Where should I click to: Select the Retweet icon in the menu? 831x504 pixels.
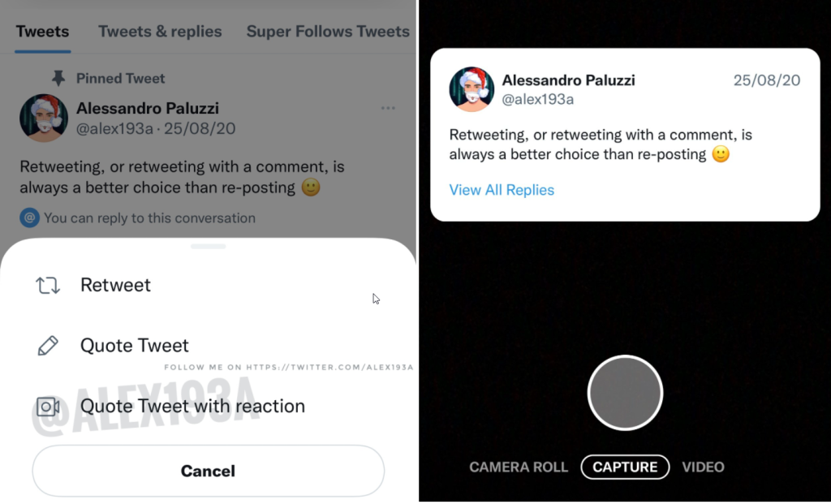click(x=48, y=286)
